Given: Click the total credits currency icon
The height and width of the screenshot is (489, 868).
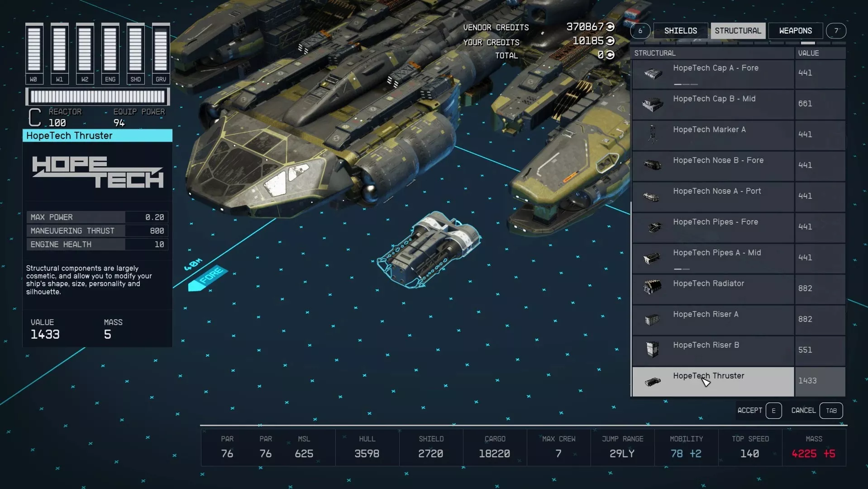Looking at the screenshot, I should tap(610, 55).
